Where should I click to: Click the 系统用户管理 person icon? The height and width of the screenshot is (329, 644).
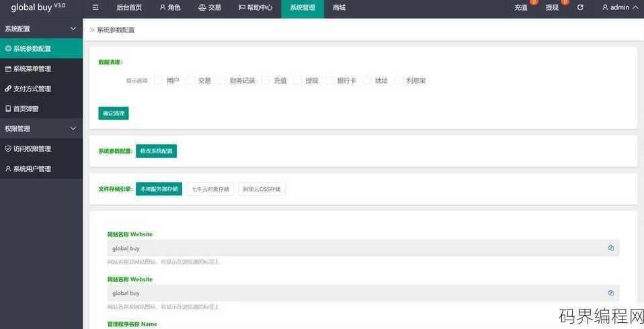(8, 169)
